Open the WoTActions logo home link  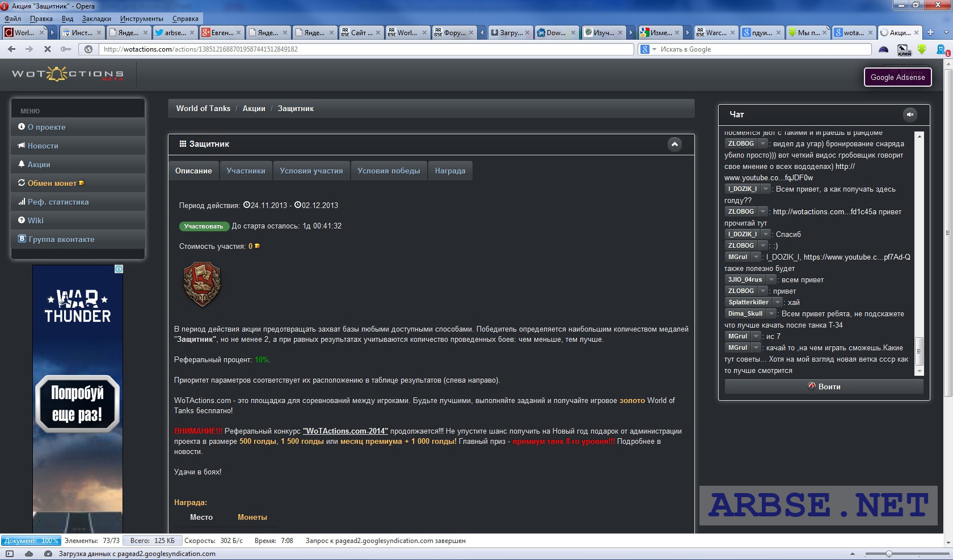tap(68, 74)
